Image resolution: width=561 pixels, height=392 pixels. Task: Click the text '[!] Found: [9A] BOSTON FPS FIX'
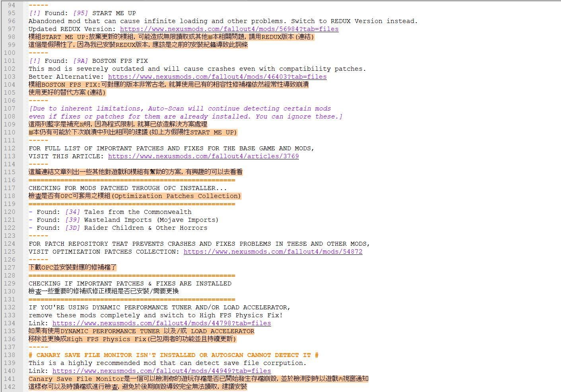coord(88,61)
